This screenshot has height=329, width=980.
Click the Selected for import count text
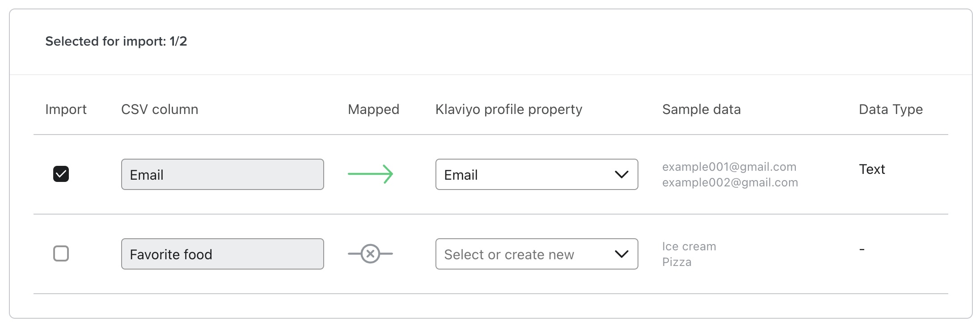(x=116, y=42)
